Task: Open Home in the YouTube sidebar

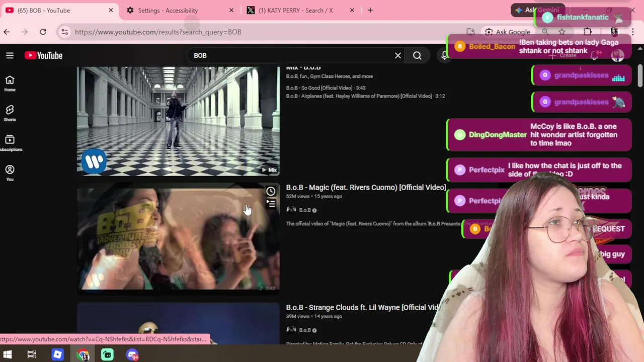Action: [10, 83]
